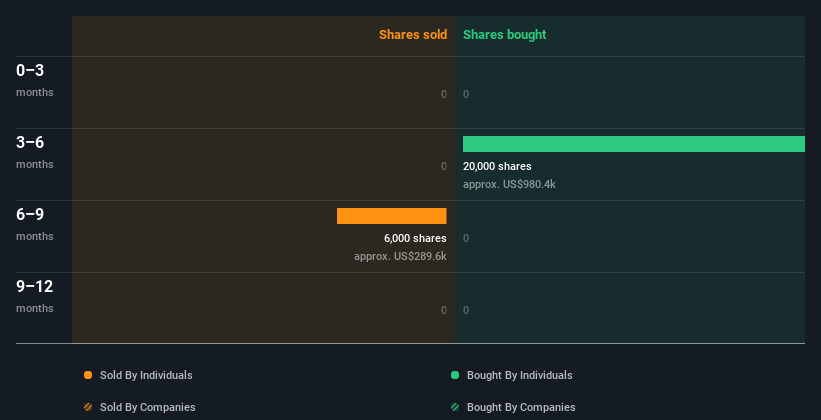Click the approx. US$980.4k value

(509, 184)
